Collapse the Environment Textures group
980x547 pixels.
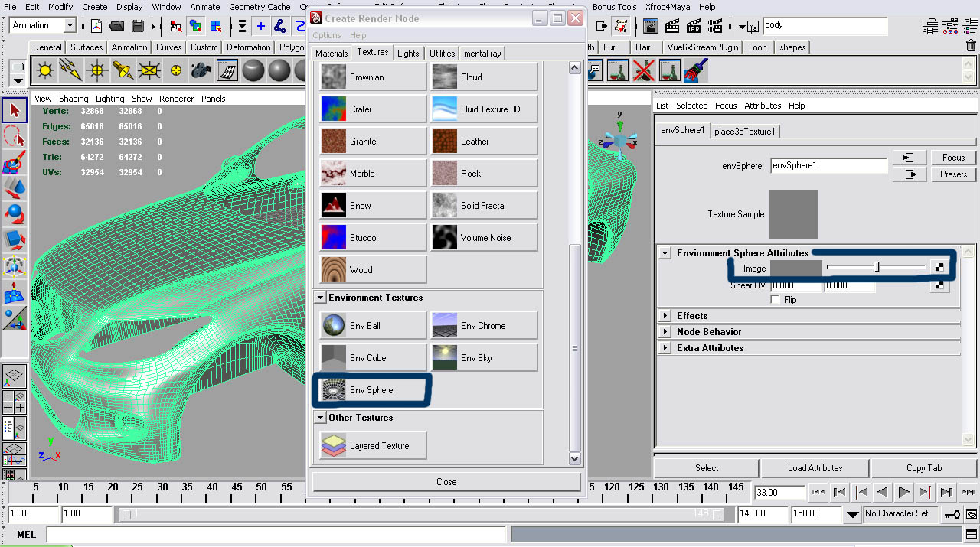click(320, 298)
